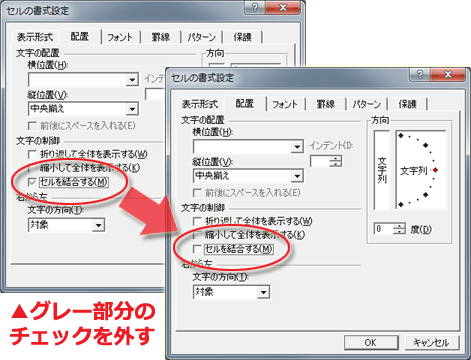
Task: Open 表示形式 tab in front dialog
Action: [200, 104]
